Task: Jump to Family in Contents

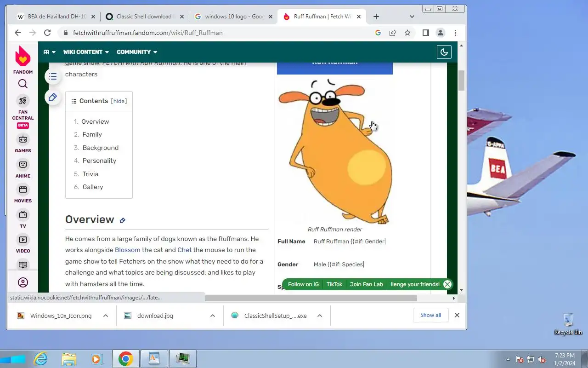Action: tap(92, 134)
